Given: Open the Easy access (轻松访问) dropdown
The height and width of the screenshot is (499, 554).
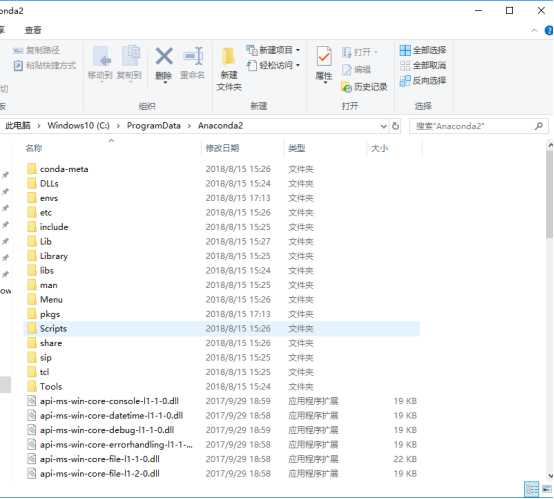Looking at the screenshot, I should [273, 65].
